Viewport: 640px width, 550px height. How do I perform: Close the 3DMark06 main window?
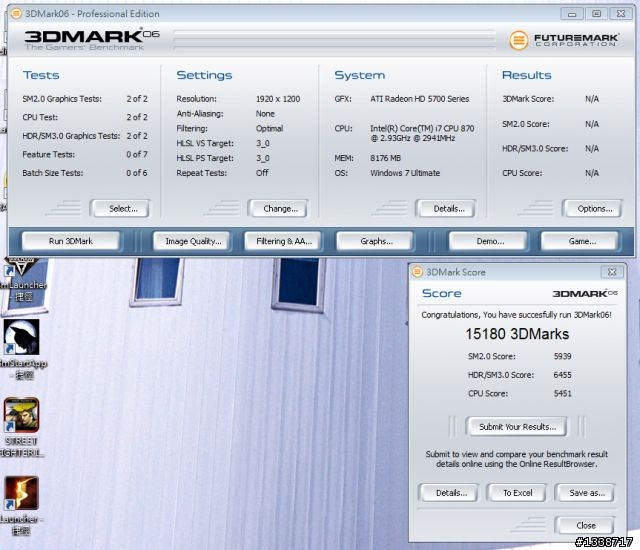tap(621, 14)
